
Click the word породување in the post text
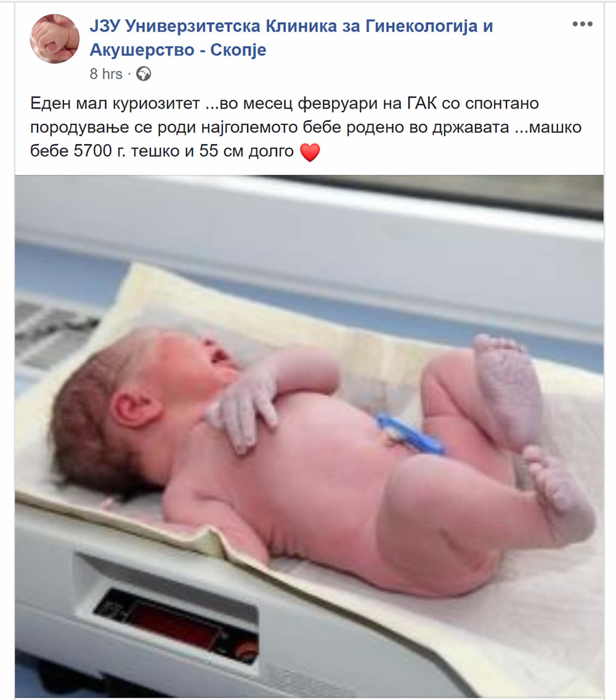[x=83, y=128]
